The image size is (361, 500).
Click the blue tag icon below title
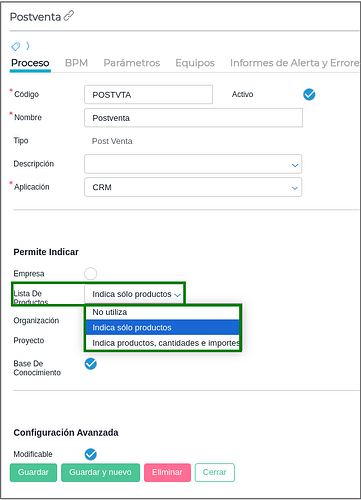(x=16, y=46)
